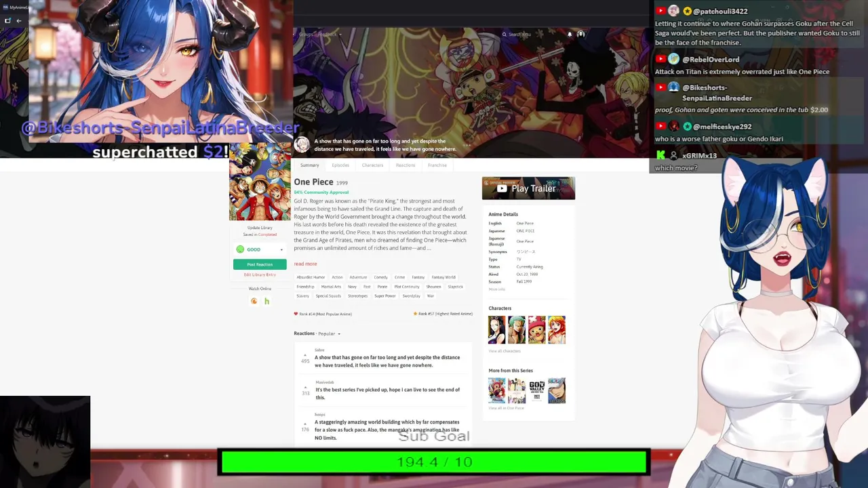The height and width of the screenshot is (488, 868).
Task: Upvote the reaction with 313 votes
Action: [x=305, y=387]
